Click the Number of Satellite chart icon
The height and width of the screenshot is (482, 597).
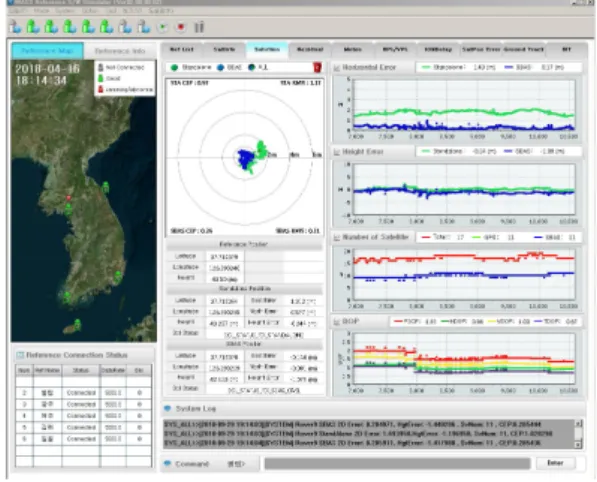pos(337,237)
